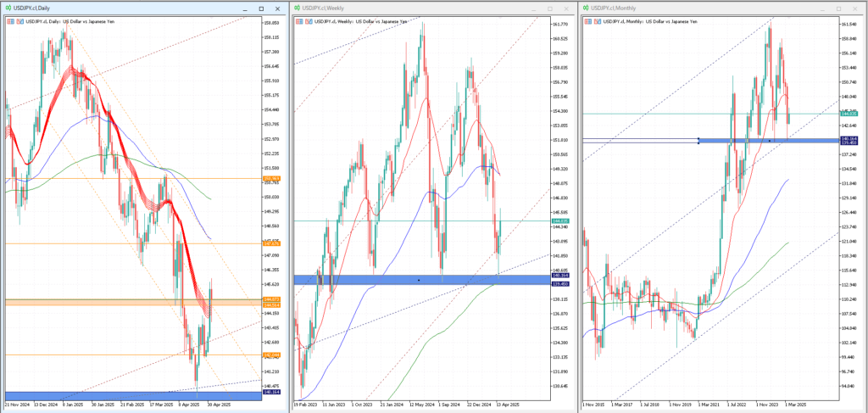Image resolution: width=868 pixels, height=413 pixels.
Task: Close the USDJPY.cl,Weekly chart window
Action: coord(565,8)
